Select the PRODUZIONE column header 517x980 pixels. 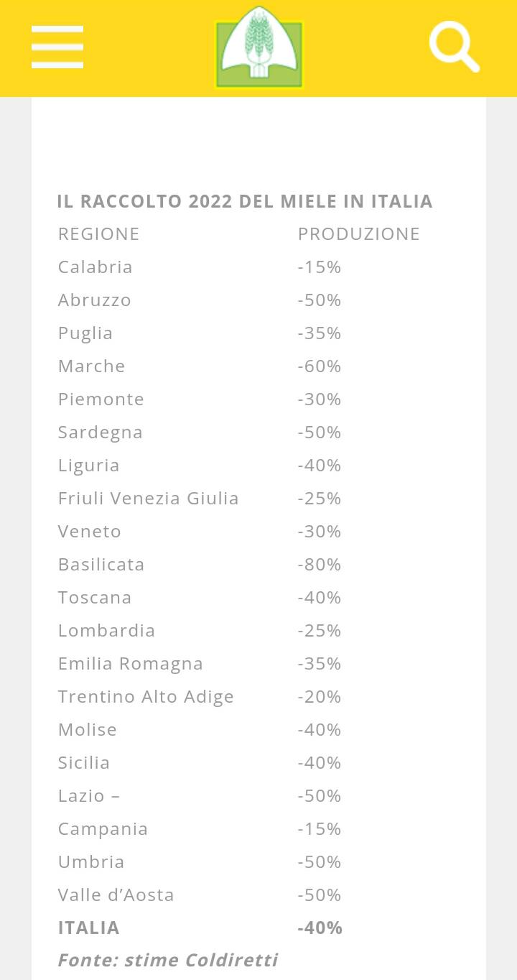pyautogui.click(x=359, y=234)
